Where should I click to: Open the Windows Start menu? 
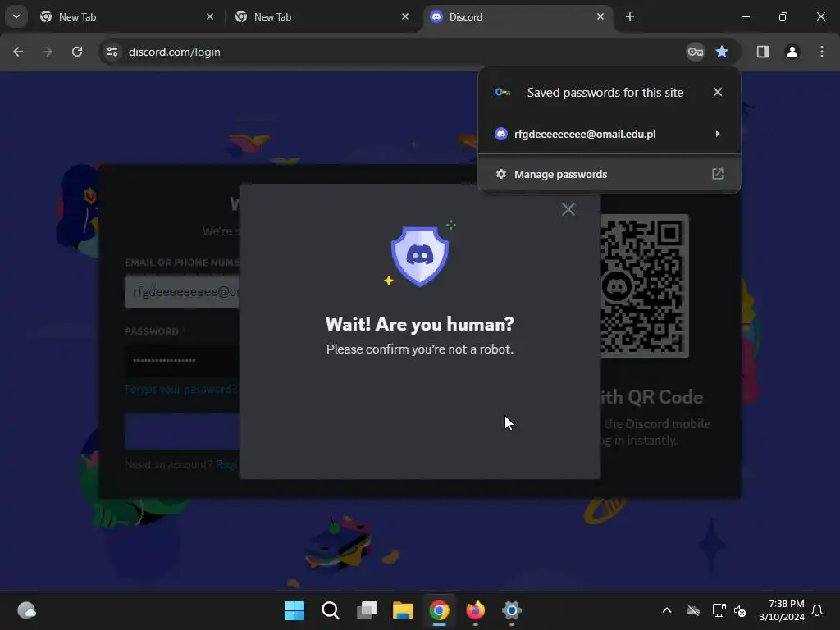point(294,610)
